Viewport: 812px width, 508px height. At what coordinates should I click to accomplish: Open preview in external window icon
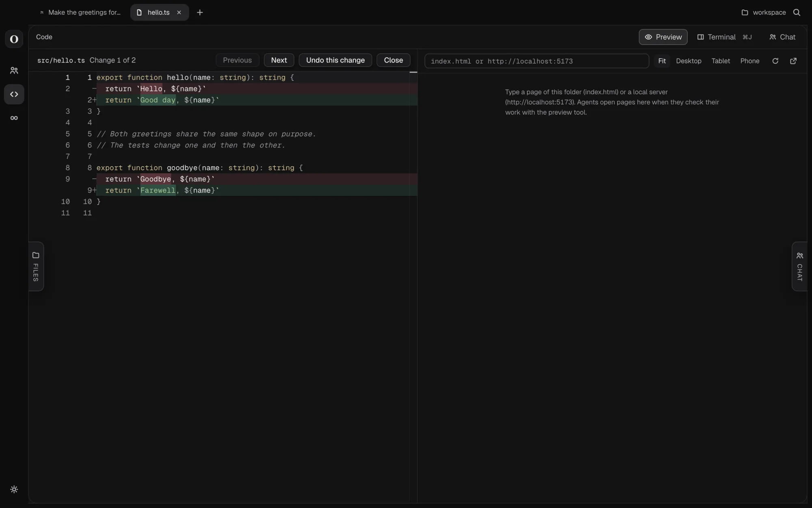coord(793,61)
